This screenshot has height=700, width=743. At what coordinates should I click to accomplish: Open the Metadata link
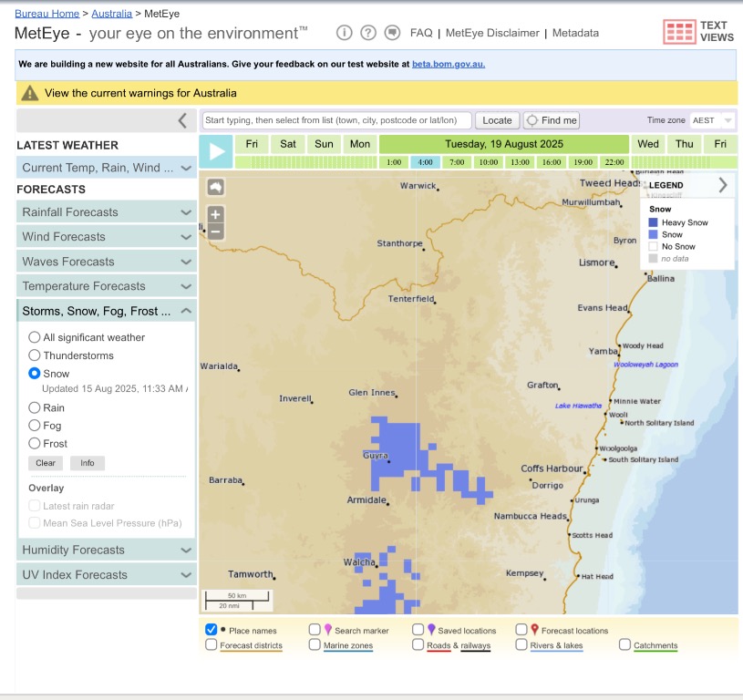[x=575, y=33]
